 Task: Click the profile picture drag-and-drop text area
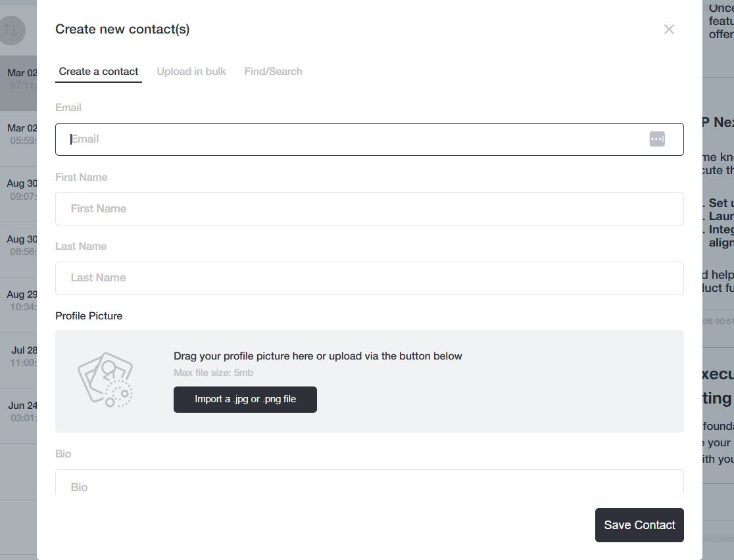click(318, 356)
